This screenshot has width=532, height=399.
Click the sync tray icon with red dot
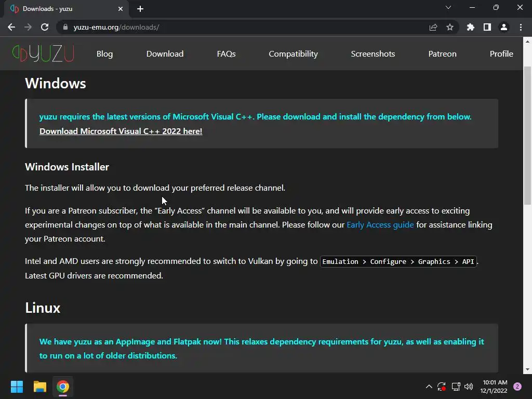click(442, 387)
